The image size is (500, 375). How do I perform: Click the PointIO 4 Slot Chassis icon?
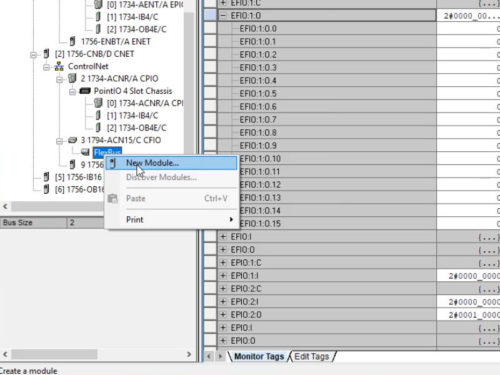(85, 91)
